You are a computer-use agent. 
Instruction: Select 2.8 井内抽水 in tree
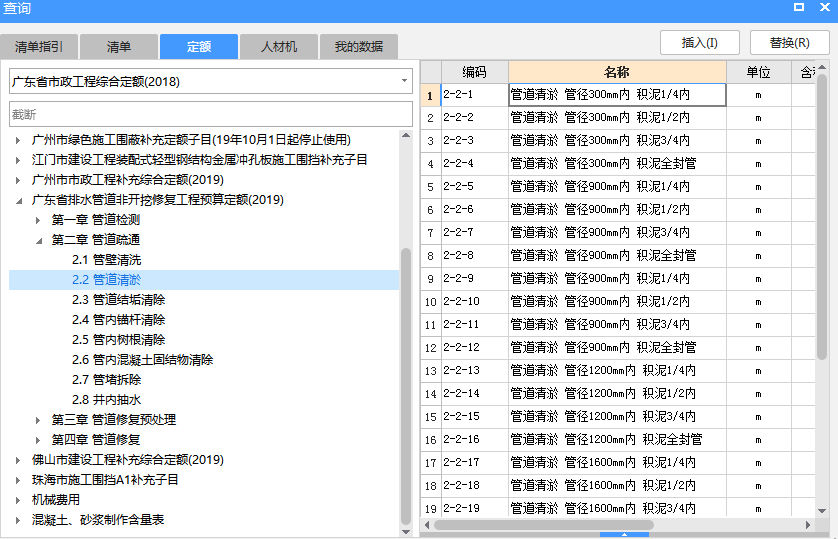pos(106,400)
